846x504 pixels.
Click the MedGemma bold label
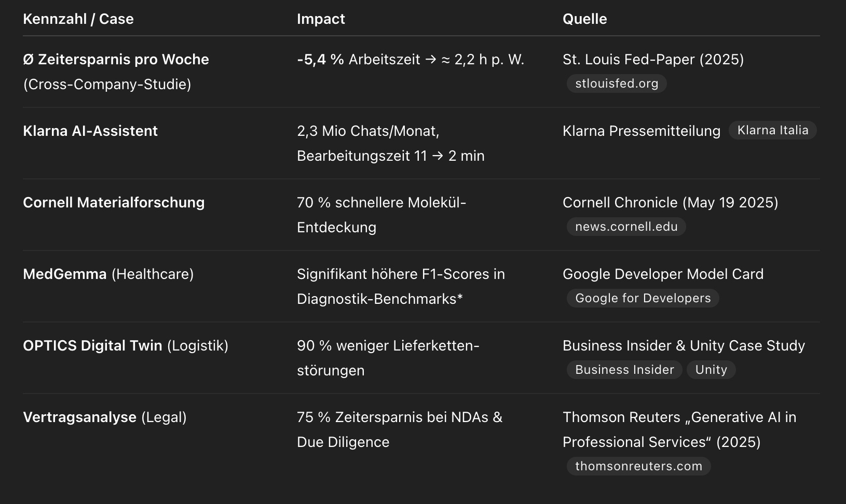click(65, 274)
